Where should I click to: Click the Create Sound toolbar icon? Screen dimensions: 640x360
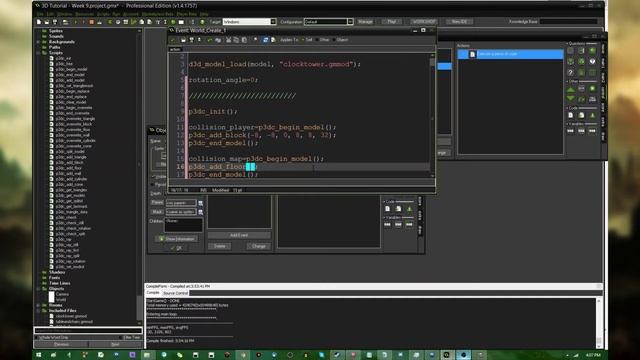[118, 22]
